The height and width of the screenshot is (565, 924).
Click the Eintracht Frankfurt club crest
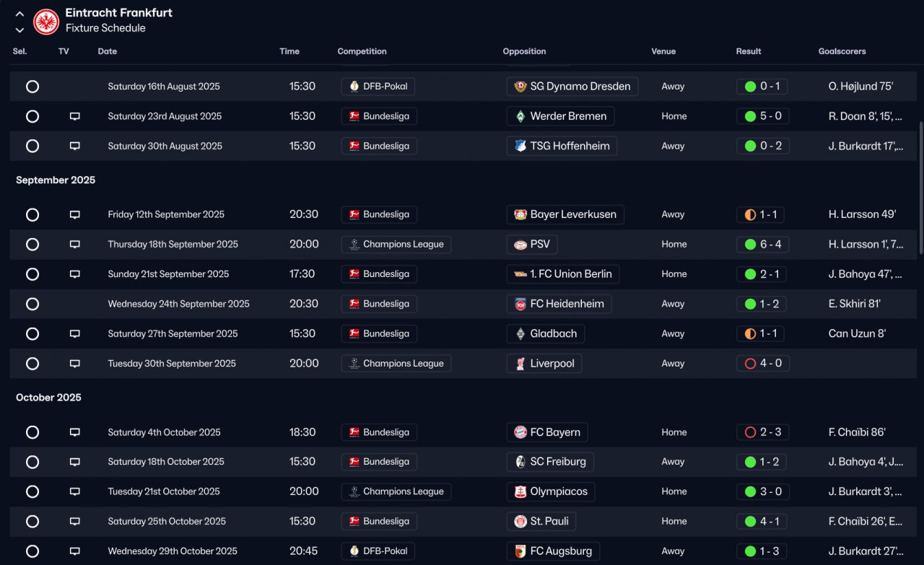coord(46,21)
